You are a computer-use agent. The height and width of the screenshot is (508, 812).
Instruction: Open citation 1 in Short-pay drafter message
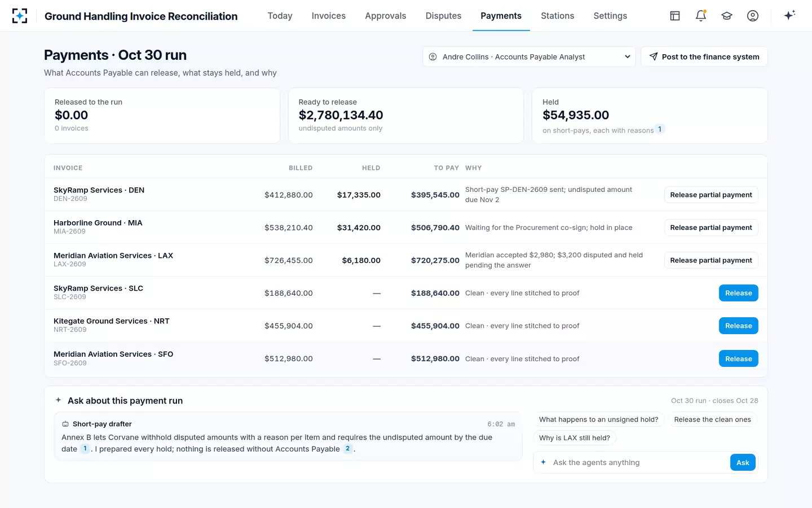[85, 449]
